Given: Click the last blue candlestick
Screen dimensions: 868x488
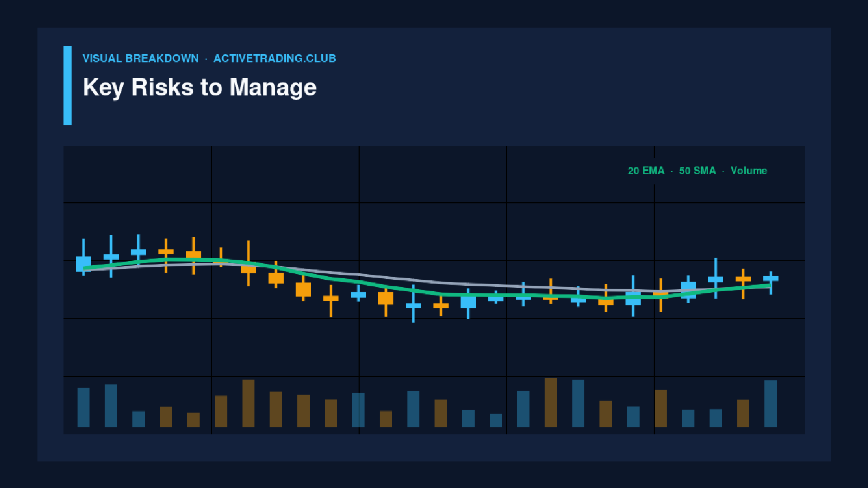Looking at the screenshot, I should coord(771,282).
